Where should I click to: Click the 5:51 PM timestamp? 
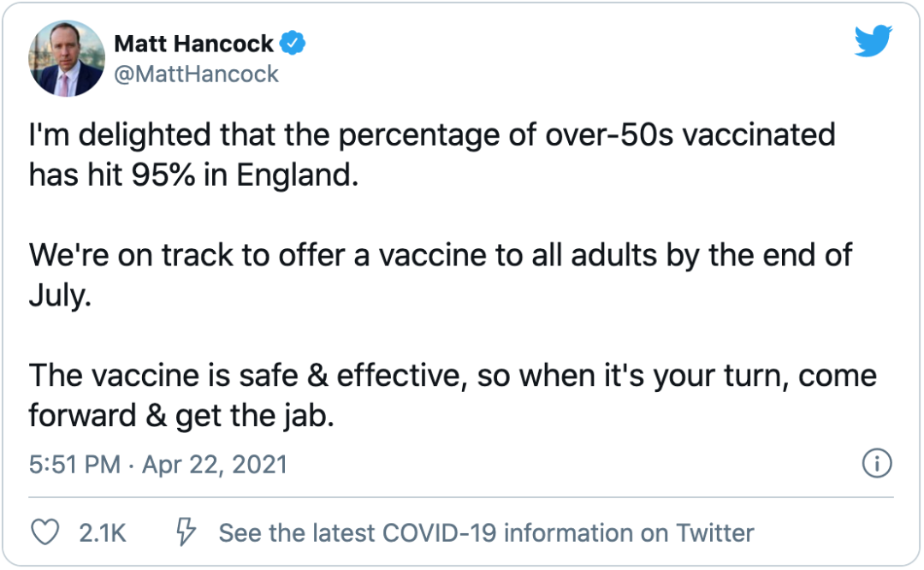[74, 465]
